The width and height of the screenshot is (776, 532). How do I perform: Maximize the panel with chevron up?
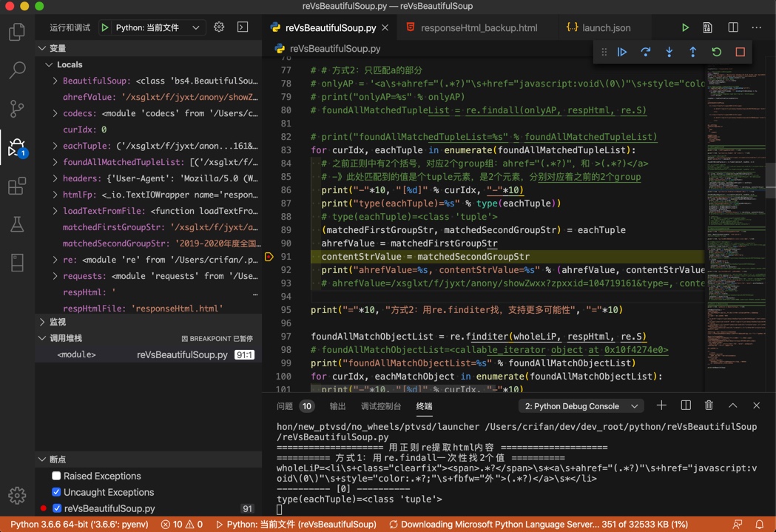tap(733, 405)
